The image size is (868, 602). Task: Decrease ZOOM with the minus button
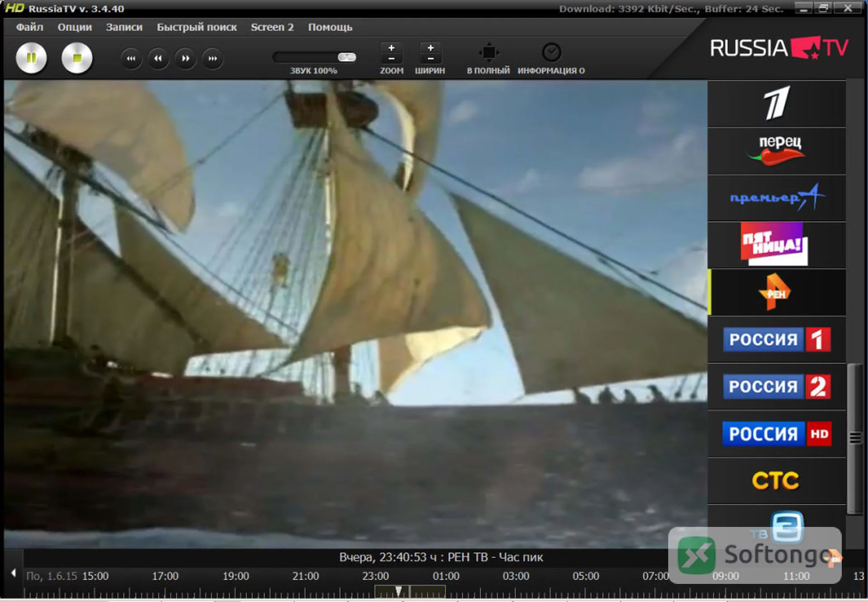coord(392,58)
